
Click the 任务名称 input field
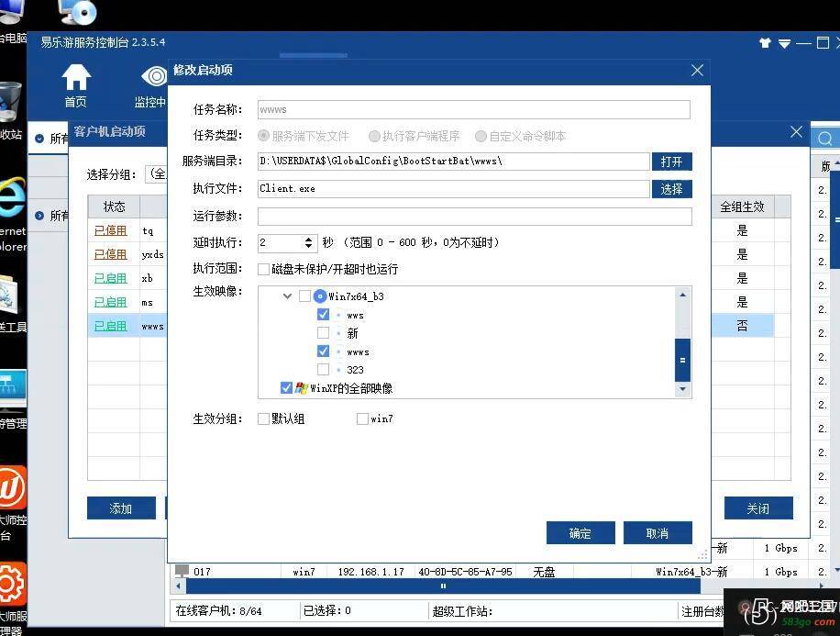[473, 109]
